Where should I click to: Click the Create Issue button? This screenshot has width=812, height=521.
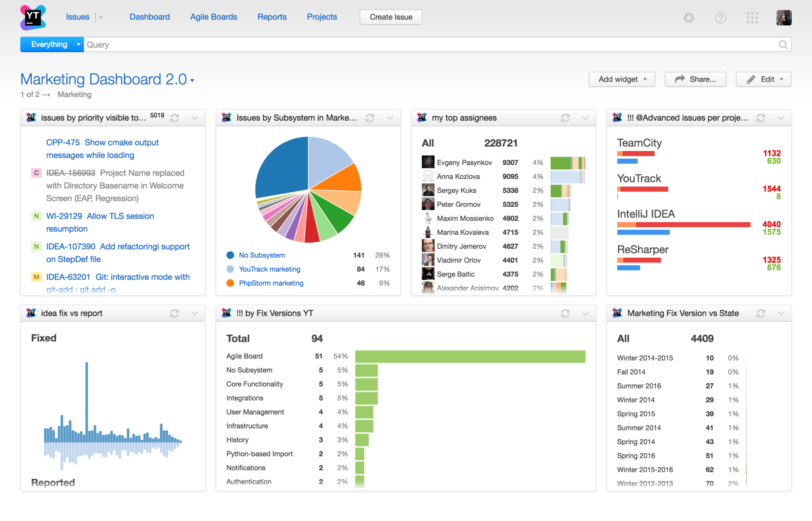(x=391, y=17)
